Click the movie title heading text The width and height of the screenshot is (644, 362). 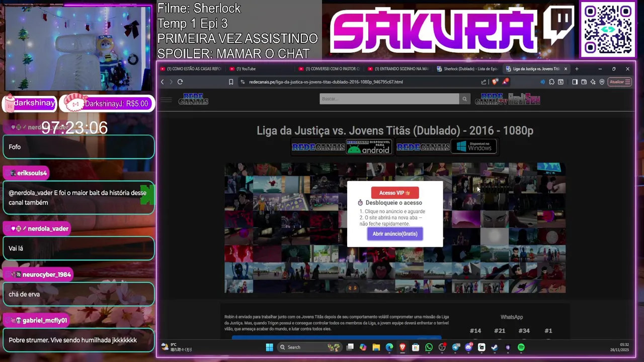pos(395,131)
